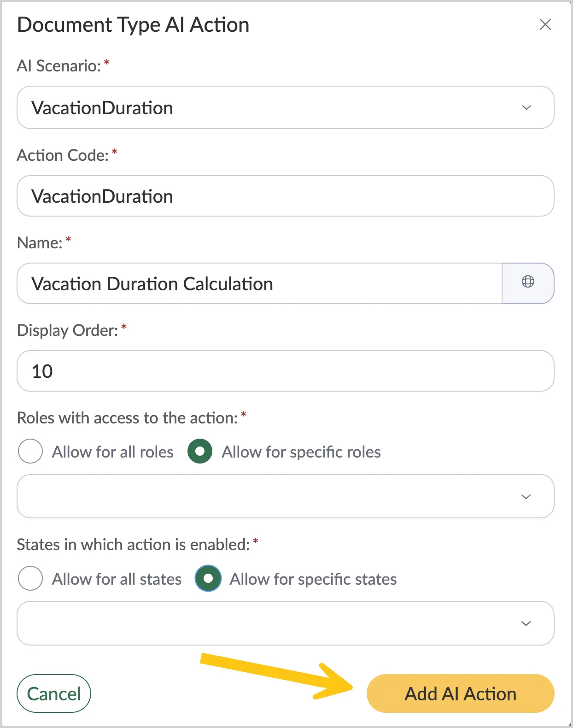Focus the Display Order field showing 10
Viewport: 573px width, 728px height.
286,371
